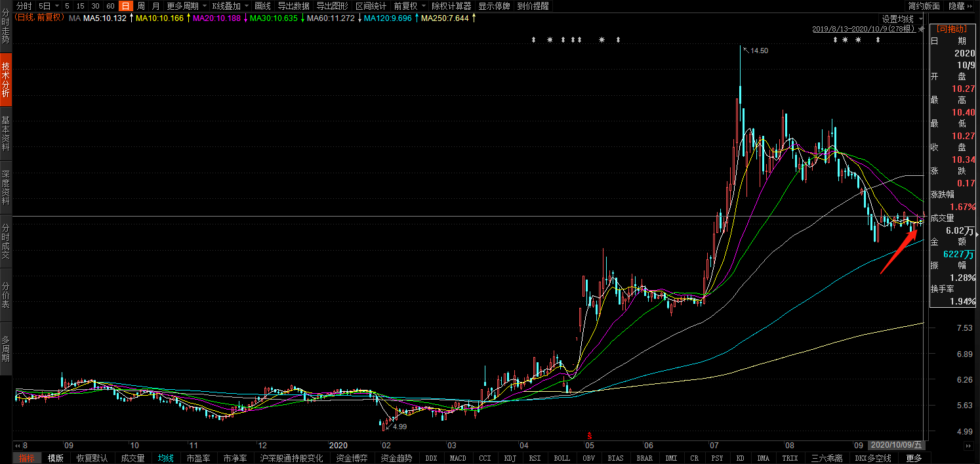Click the hide-panel arrows next to 隐藏
This screenshot has height=464, width=980.
point(971,6)
